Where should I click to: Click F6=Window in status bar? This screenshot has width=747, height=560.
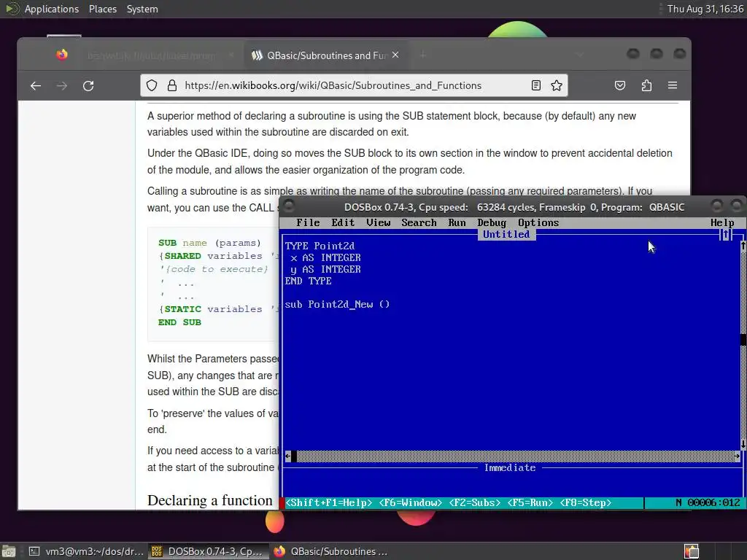[410, 503]
